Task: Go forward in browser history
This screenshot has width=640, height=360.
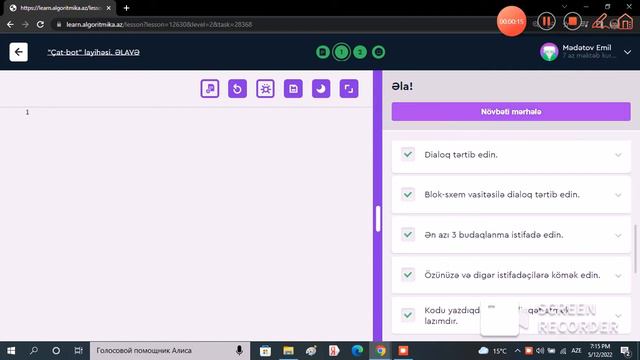Action: (x=25, y=24)
